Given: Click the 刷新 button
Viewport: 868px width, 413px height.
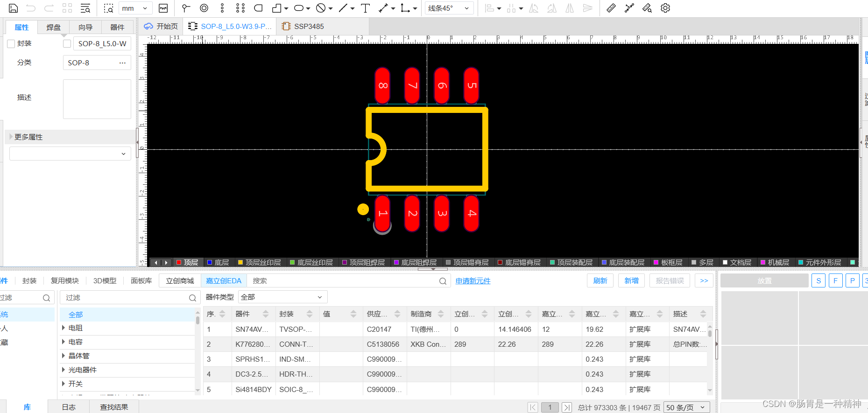Looking at the screenshot, I should coord(600,280).
